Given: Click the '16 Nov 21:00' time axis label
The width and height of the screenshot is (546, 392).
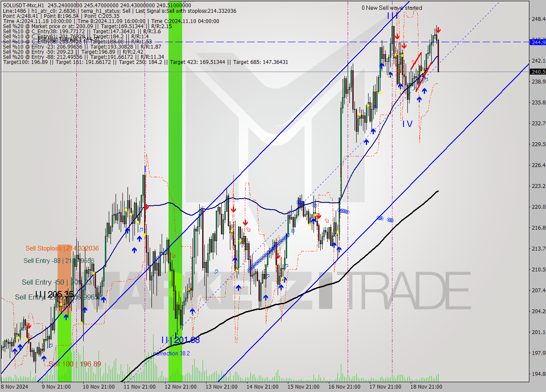Looking at the screenshot, I should (x=344, y=387).
